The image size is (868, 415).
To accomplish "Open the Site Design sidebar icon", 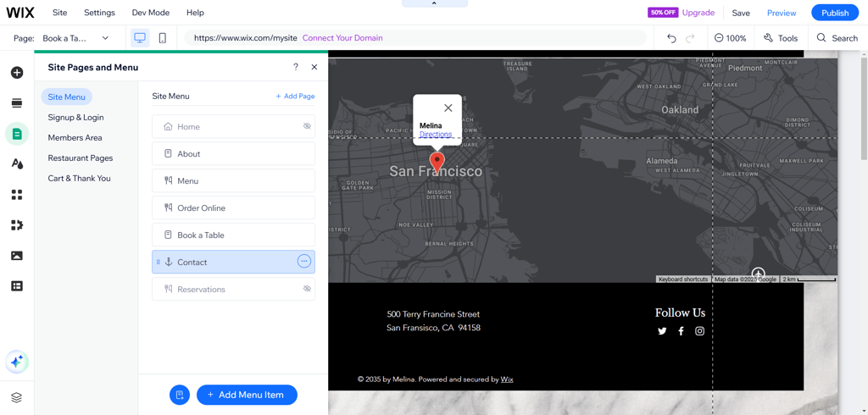I will (x=17, y=163).
